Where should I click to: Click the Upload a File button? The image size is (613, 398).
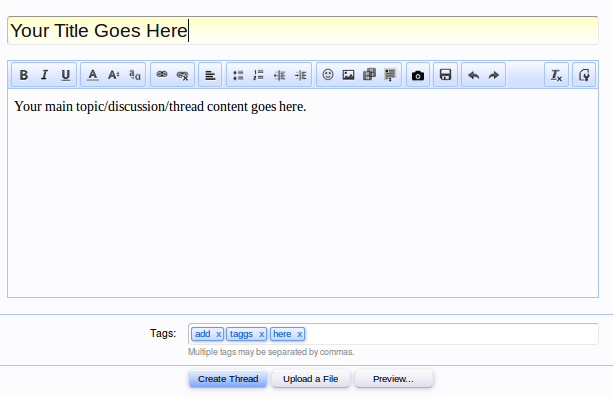pyautogui.click(x=311, y=379)
